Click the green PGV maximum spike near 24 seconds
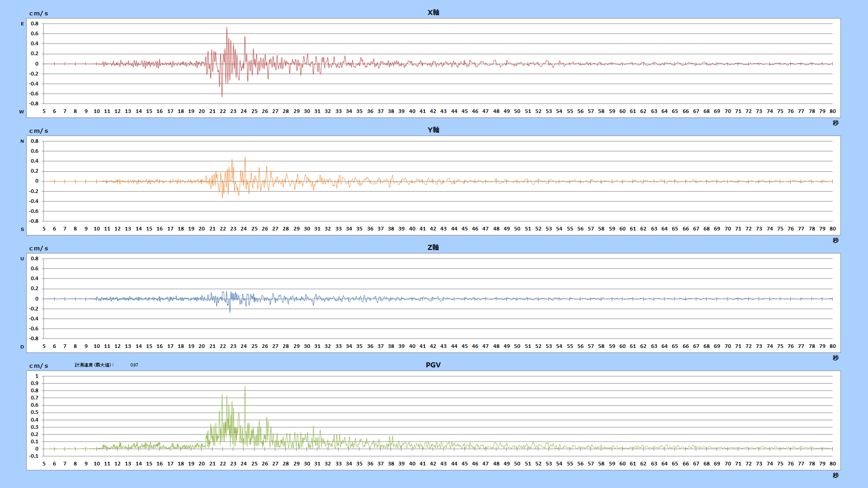 [x=245, y=387]
